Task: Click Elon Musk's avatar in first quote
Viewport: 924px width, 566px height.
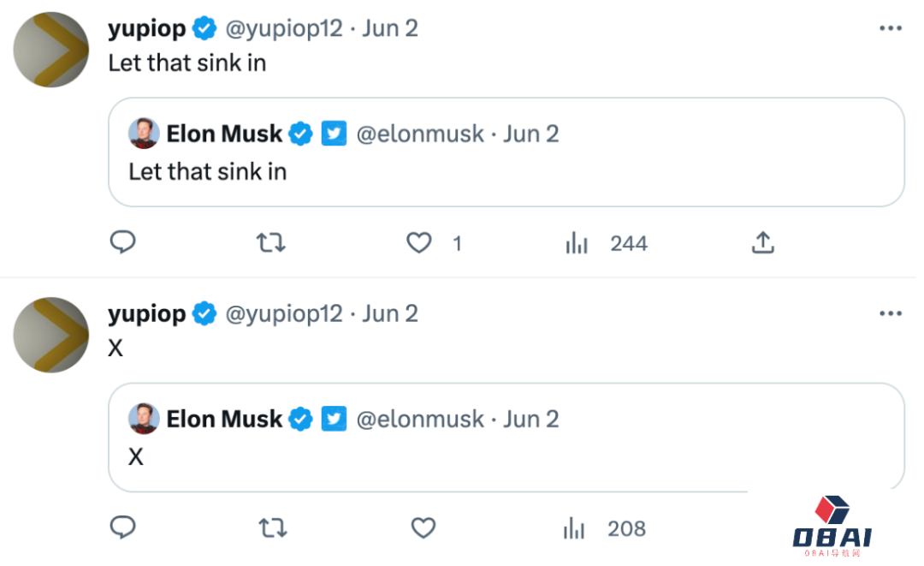Action: tap(144, 134)
